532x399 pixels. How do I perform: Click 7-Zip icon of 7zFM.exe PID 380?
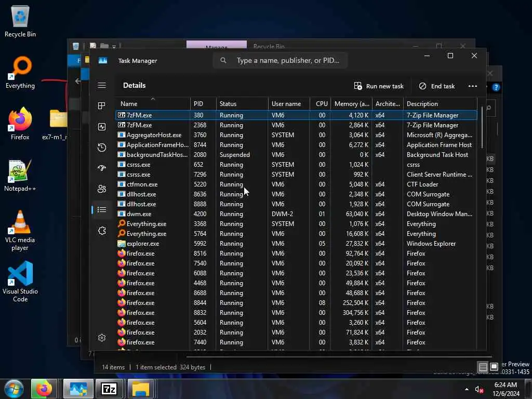tap(121, 115)
